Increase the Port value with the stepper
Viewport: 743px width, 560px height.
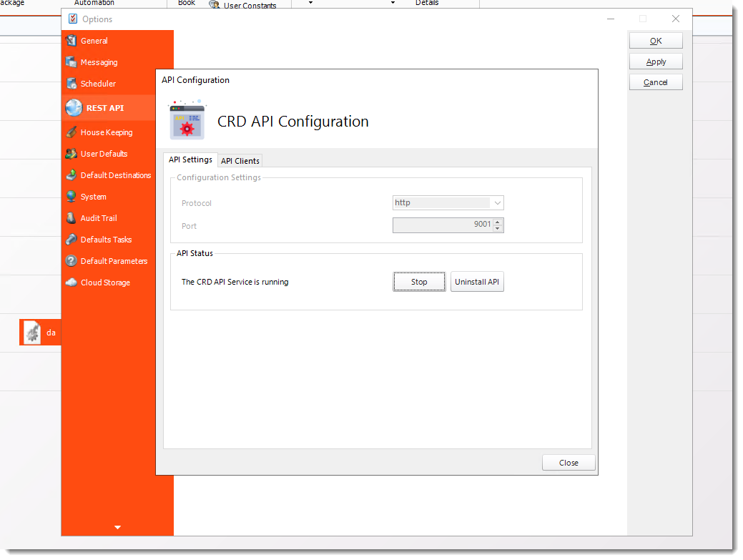[x=499, y=222]
